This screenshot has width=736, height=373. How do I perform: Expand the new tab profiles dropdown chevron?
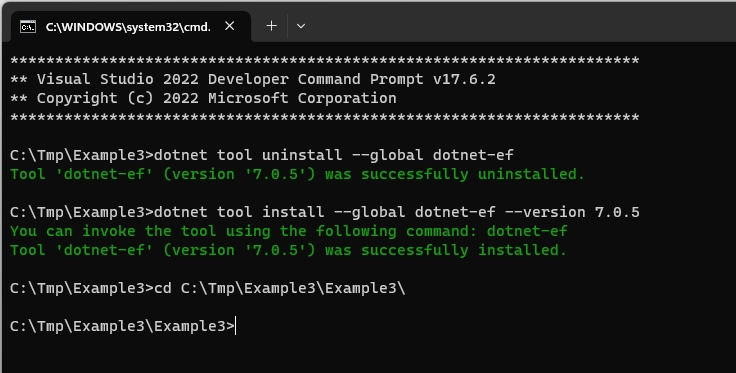301,26
